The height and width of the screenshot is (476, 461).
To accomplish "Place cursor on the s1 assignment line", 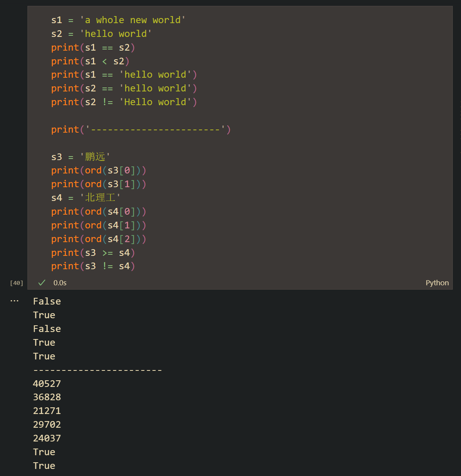I will (x=118, y=20).
